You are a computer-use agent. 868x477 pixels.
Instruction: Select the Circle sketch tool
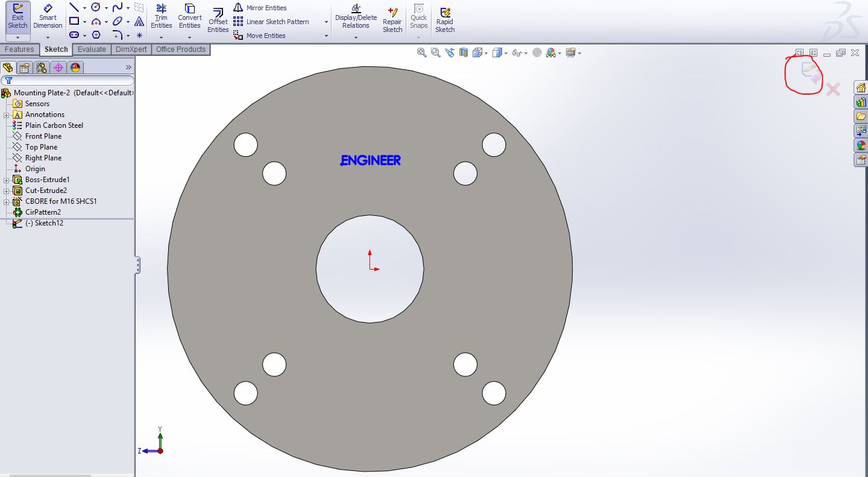click(x=95, y=8)
